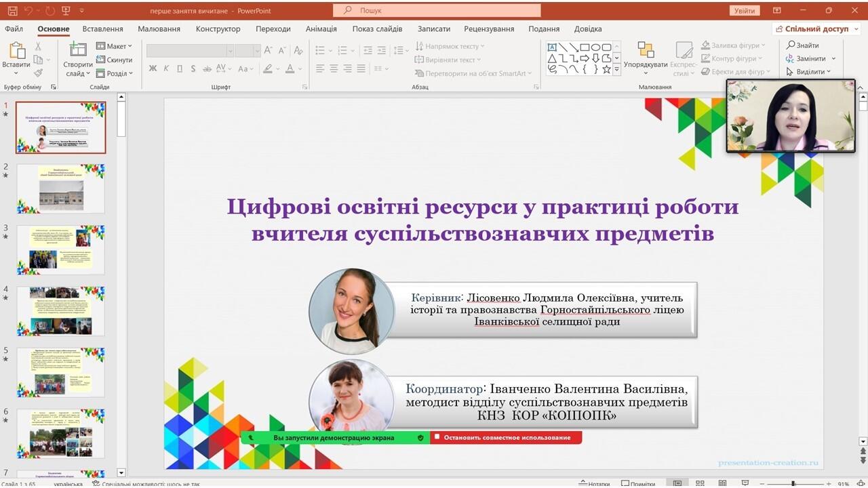Click the Undo arrow icon
868x488 pixels.
click(x=28, y=11)
